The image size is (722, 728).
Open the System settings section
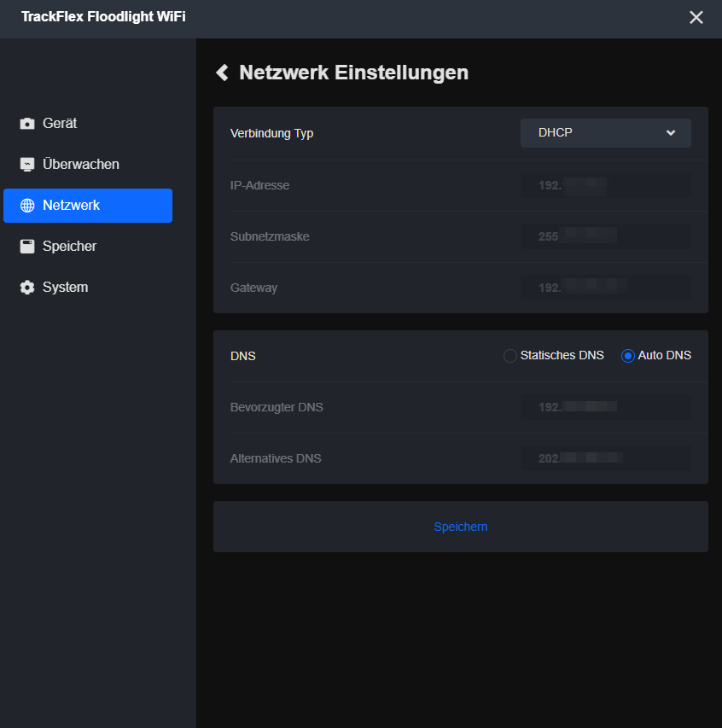click(88, 288)
